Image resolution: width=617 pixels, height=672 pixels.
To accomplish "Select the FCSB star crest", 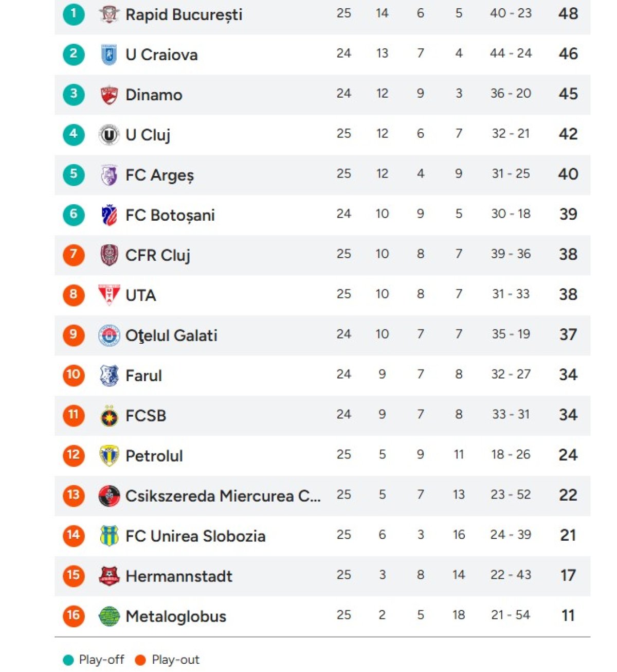I will click(108, 416).
